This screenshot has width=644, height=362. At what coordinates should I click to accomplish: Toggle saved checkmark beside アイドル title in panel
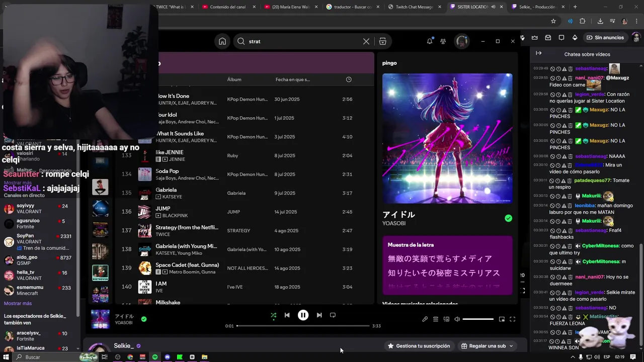coord(508,218)
